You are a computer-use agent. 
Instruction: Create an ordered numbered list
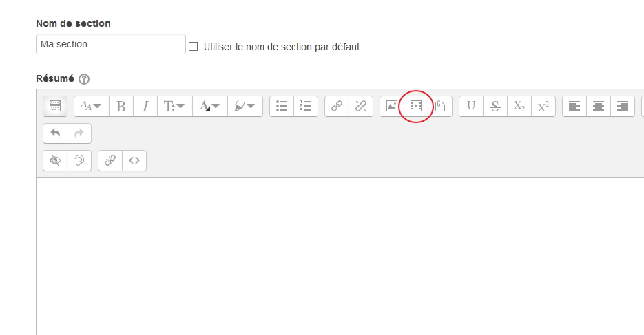pos(305,106)
